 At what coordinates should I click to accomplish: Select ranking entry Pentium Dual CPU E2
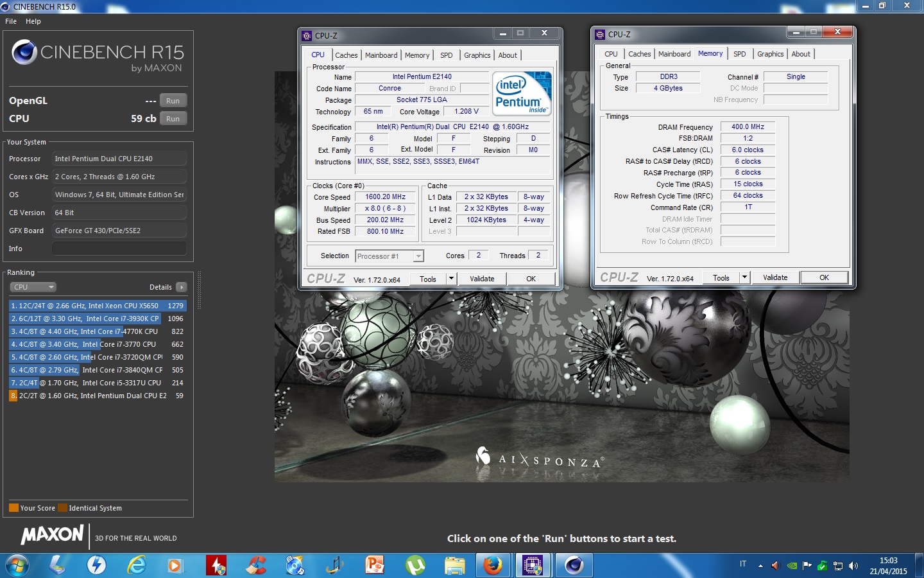98,396
